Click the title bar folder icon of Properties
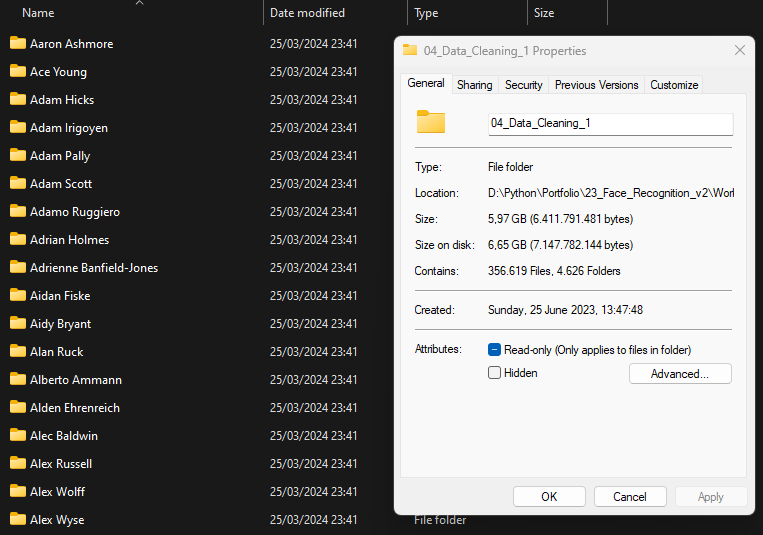Viewport: 763px width, 535px height. [x=410, y=50]
